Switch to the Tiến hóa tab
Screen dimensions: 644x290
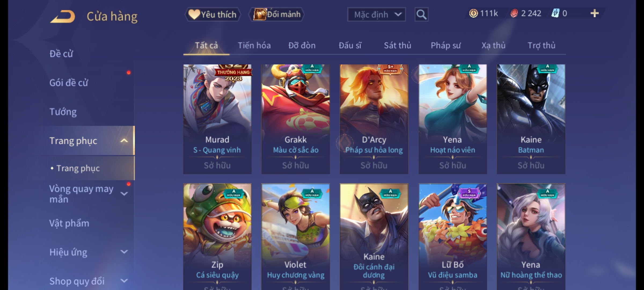pyautogui.click(x=254, y=45)
